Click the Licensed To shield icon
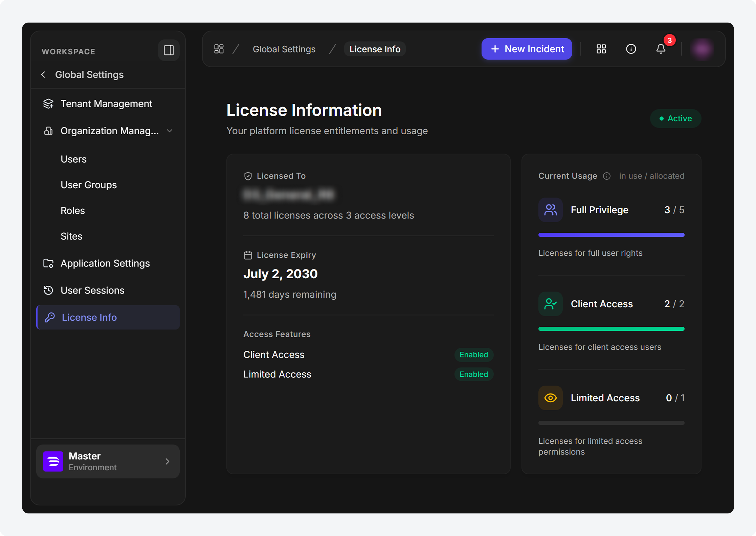Screen dimensions: 756x536 click(x=248, y=176)
